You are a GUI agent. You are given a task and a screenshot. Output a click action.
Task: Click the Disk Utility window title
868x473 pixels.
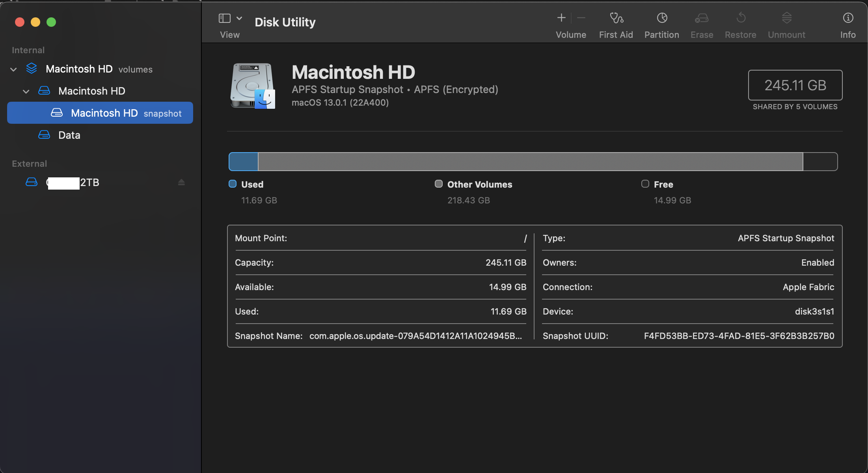pyautogui.click(x=285, y=22)
